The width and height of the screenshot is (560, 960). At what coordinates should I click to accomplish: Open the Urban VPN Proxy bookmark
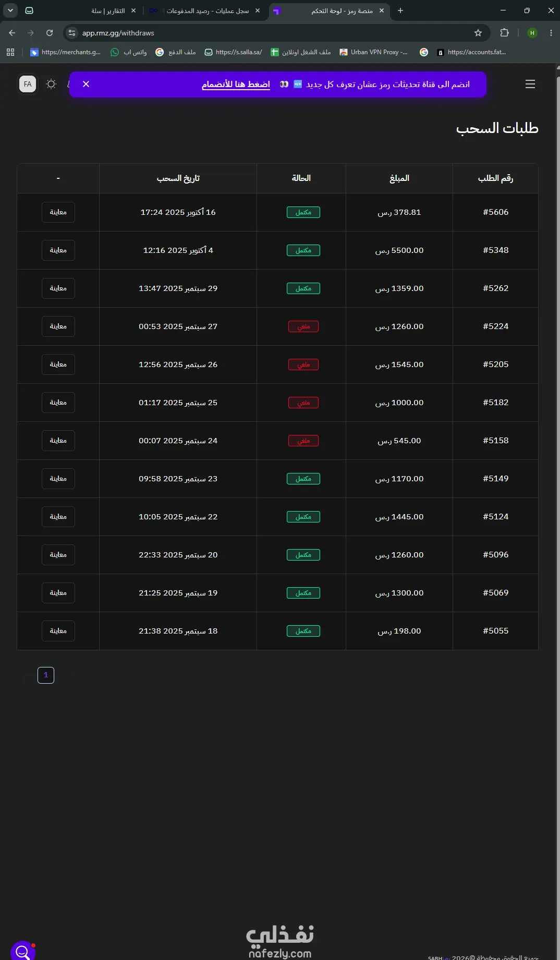tap(373, 52)
